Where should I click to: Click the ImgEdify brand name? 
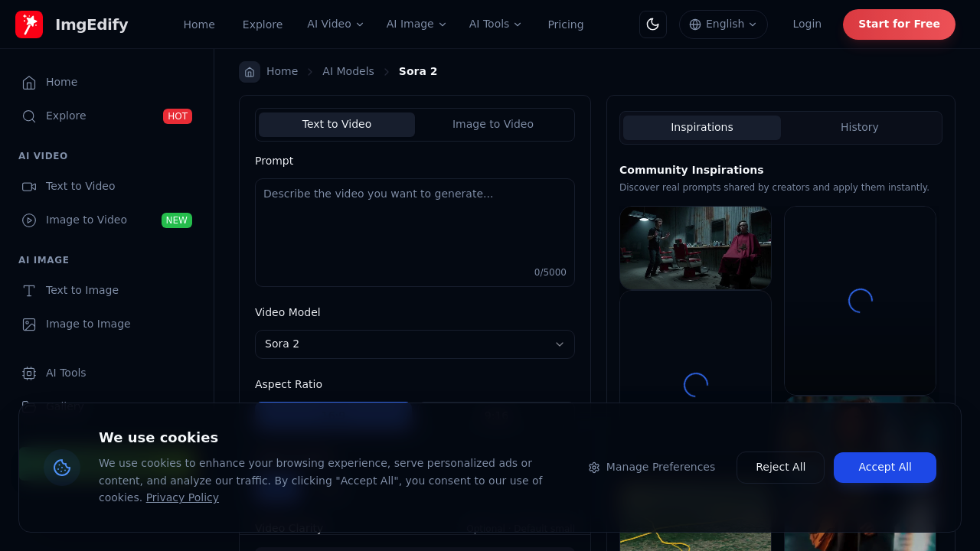coord(92,24)
